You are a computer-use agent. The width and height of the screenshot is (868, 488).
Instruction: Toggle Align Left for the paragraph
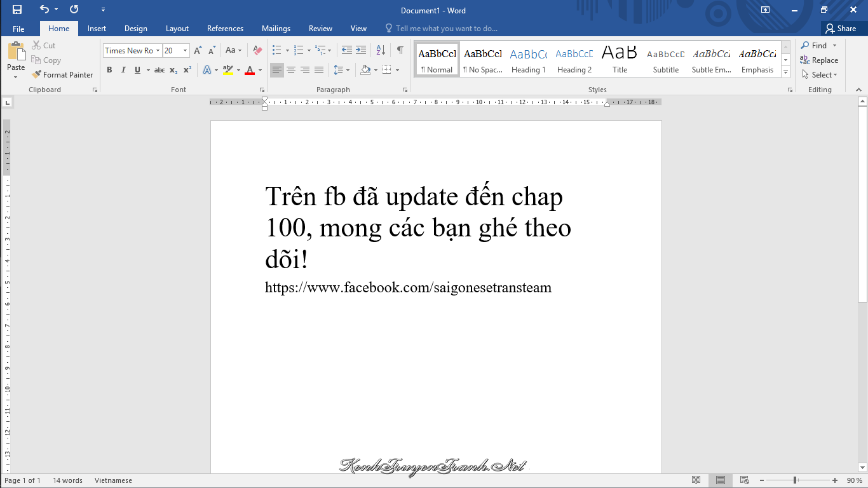pyautogui.click(x=277, y=70)
